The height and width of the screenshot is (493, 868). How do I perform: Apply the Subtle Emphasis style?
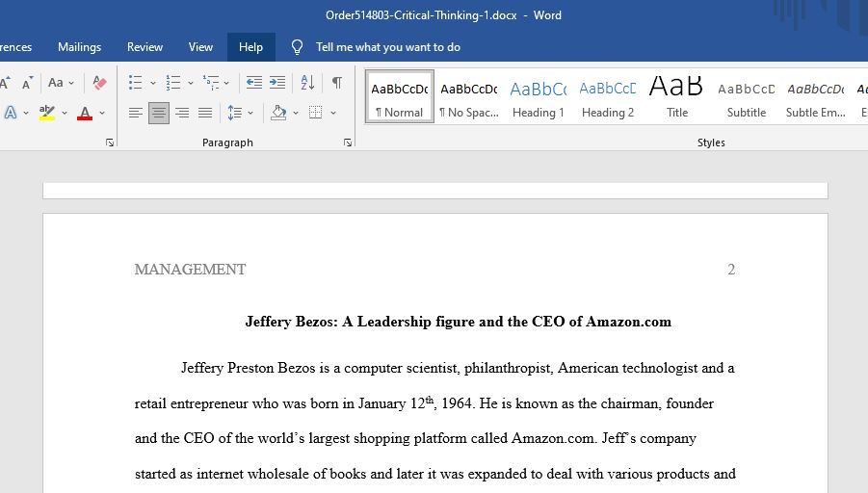click(815, 97)
